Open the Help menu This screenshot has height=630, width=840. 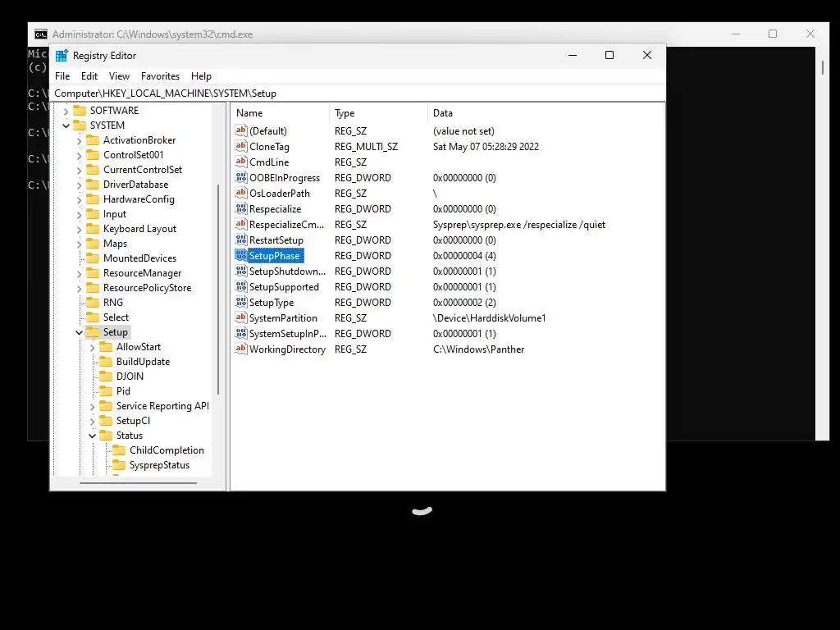coord(201,76)
